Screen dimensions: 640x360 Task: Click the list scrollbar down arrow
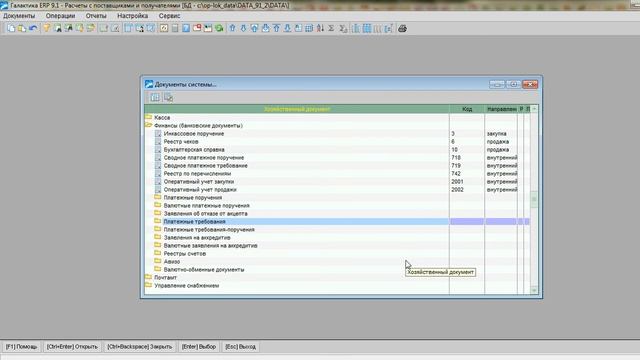(x=534, y=290)
